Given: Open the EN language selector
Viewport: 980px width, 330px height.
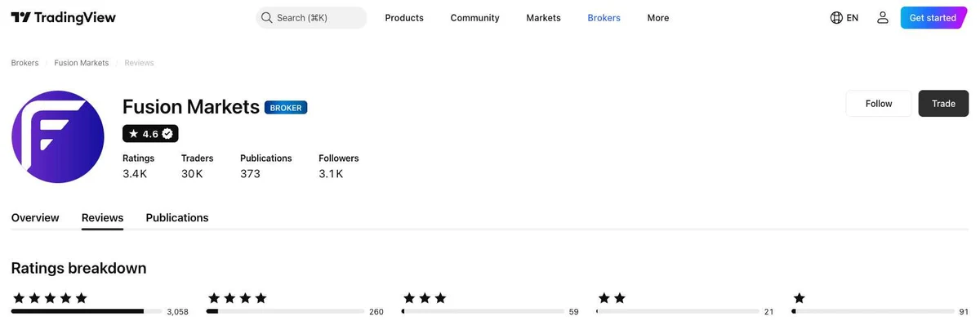Looking at the screenshot, I should coord(844,18).
